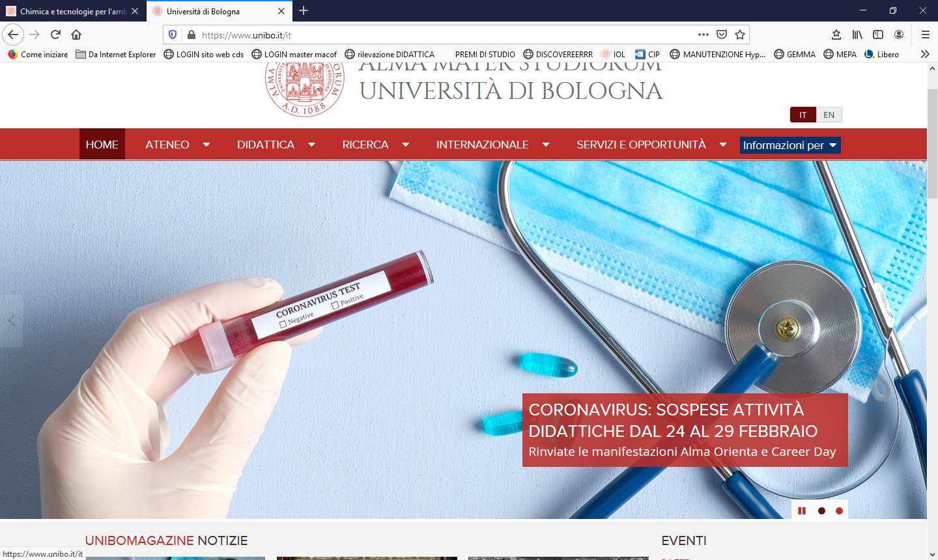Open Firefox account icon
Image resolution: width=938 pixels, height=560 pixels.
pyautogui.click(x=899, y=35)
